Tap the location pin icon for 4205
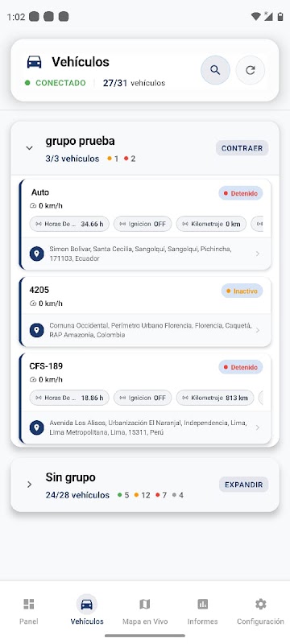The width and height of the screenshot is (290, 644). 36,330
